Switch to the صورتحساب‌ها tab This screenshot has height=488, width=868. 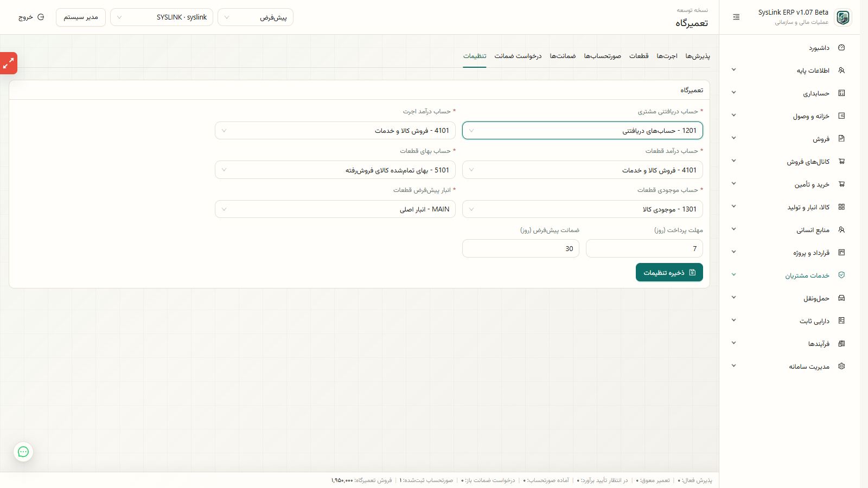coord(603,56)
